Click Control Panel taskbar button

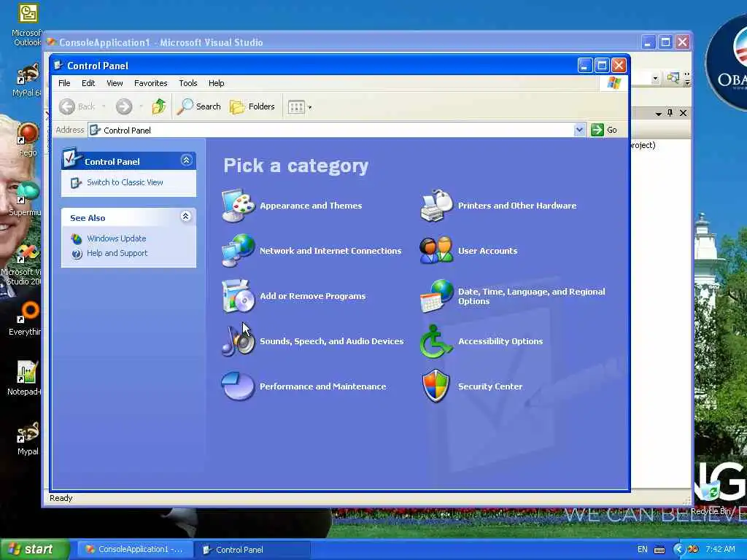252,550
